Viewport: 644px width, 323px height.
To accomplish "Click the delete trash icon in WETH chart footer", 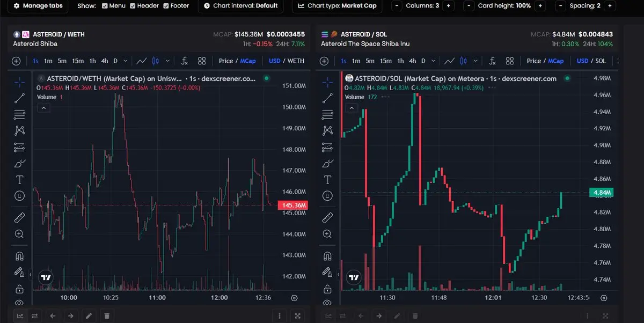I will pyautogui.click(x=107, y=316).
